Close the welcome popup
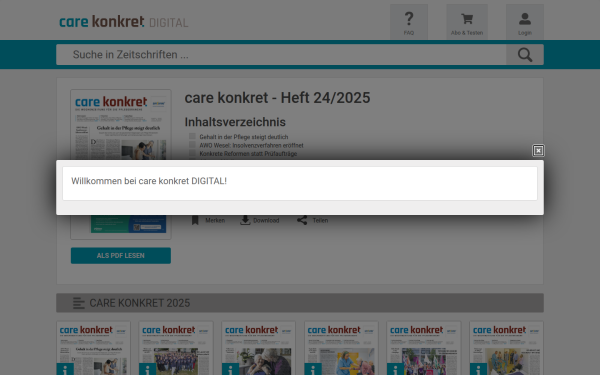This screenshot has height=375, width=600. pos(538,151)
